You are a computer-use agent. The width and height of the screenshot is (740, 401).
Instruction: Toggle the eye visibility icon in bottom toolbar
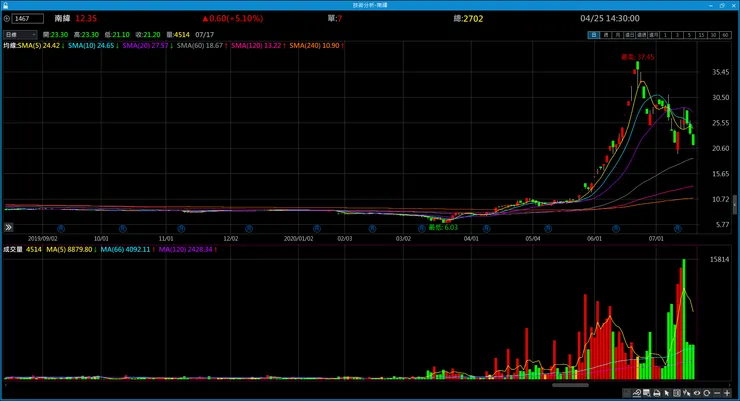pyautogui.click(x=697, y=393)
